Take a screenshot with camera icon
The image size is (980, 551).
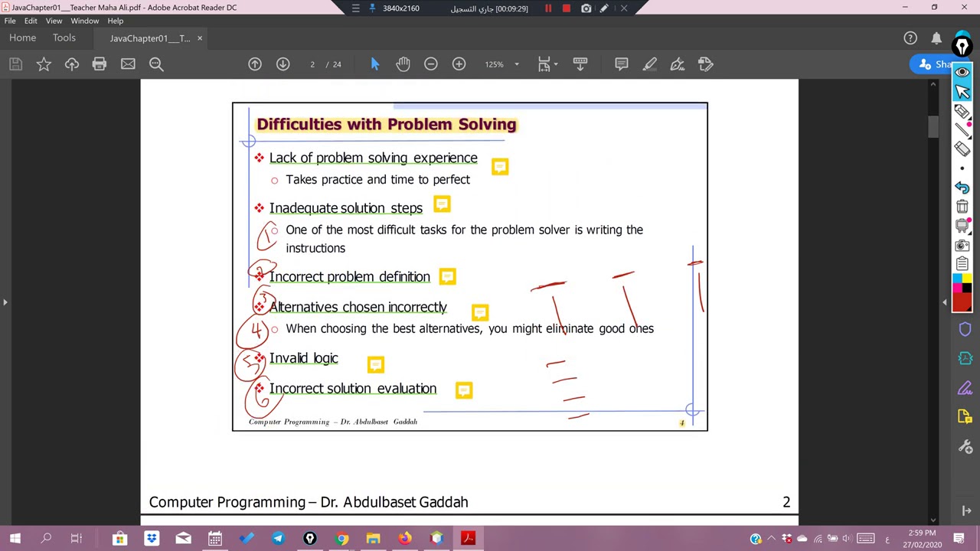(962, 246)
